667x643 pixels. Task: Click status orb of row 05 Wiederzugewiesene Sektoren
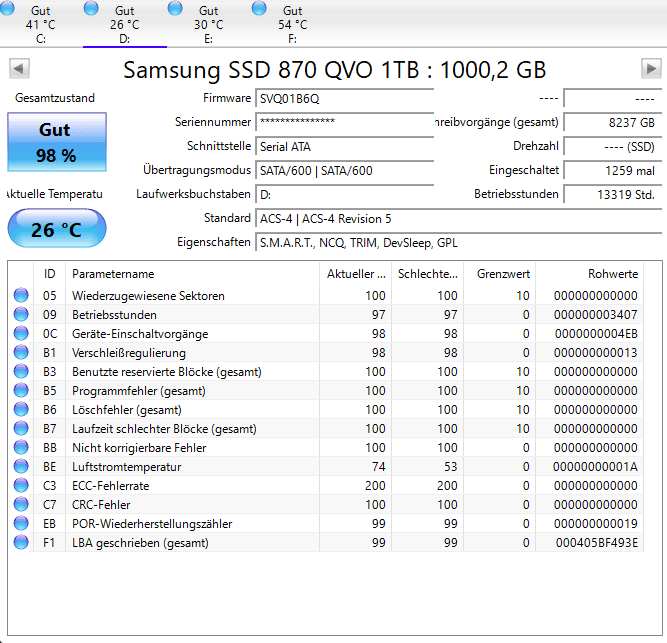[x=21, y=295]
